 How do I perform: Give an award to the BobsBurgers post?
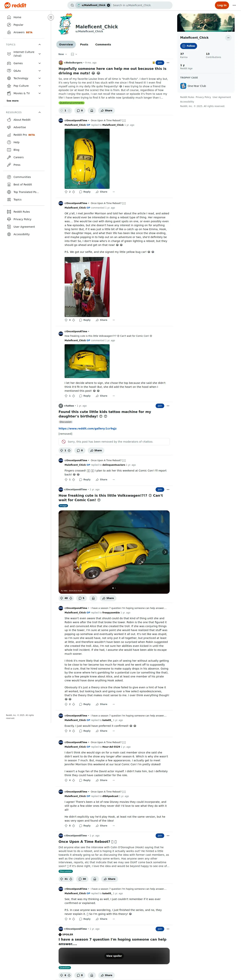pos(92,111)
